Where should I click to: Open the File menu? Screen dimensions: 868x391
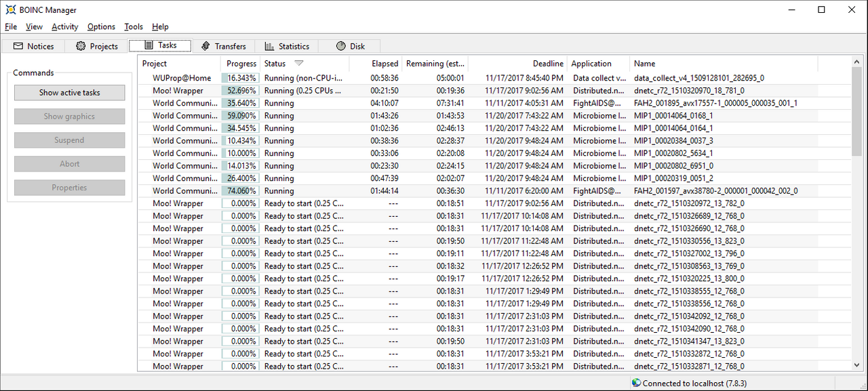coord(11,26)
